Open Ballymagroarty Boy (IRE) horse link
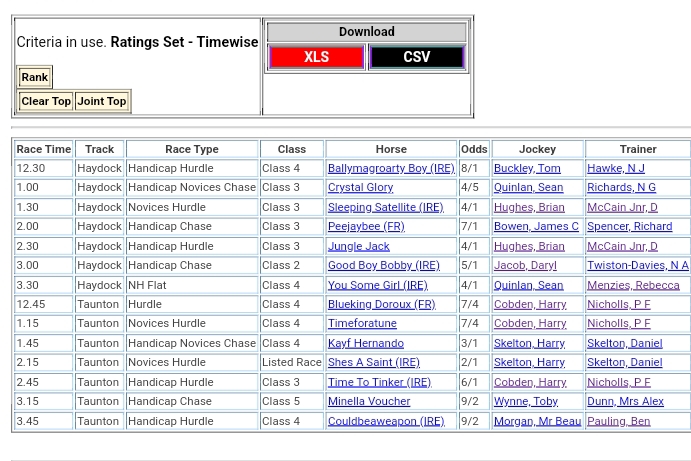Screen dimensions: 691x461 point(390,168)
